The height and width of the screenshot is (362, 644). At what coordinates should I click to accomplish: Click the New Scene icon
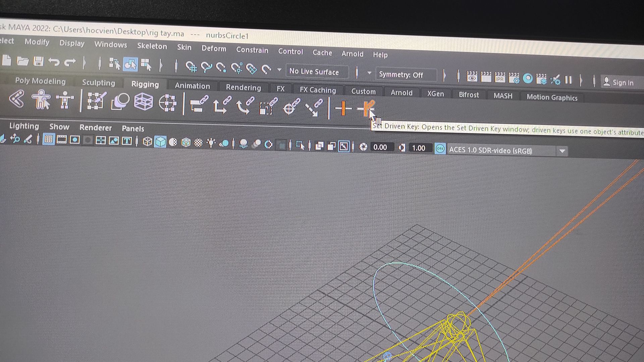7,61
